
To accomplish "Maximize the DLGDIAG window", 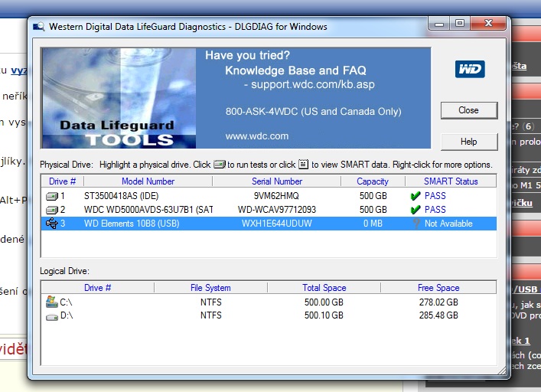I will [x=459, y=24].
